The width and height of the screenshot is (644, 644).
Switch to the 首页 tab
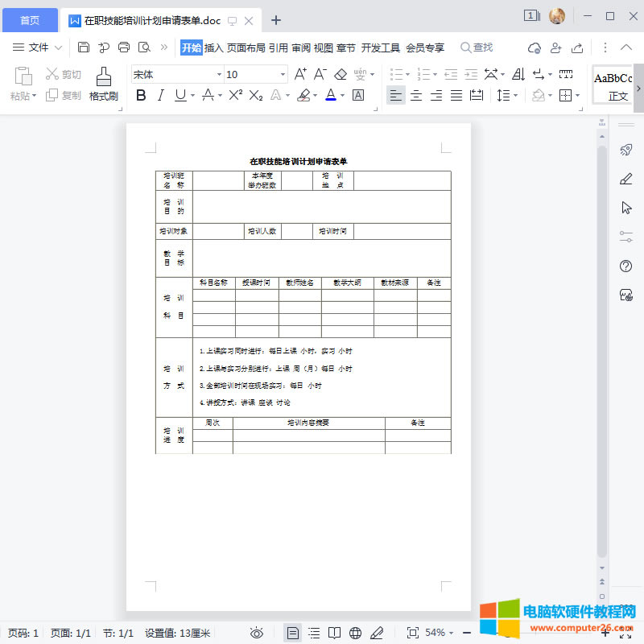click(30, 20)
